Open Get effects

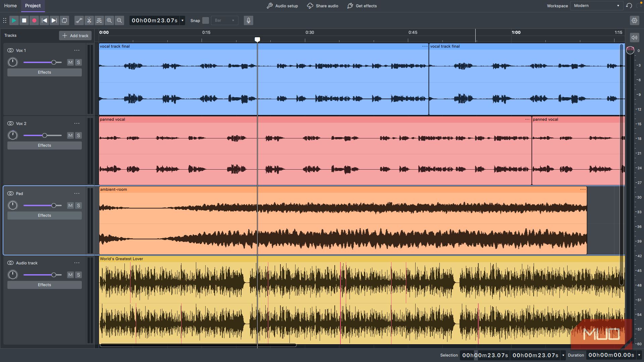[x=362, y=6]
